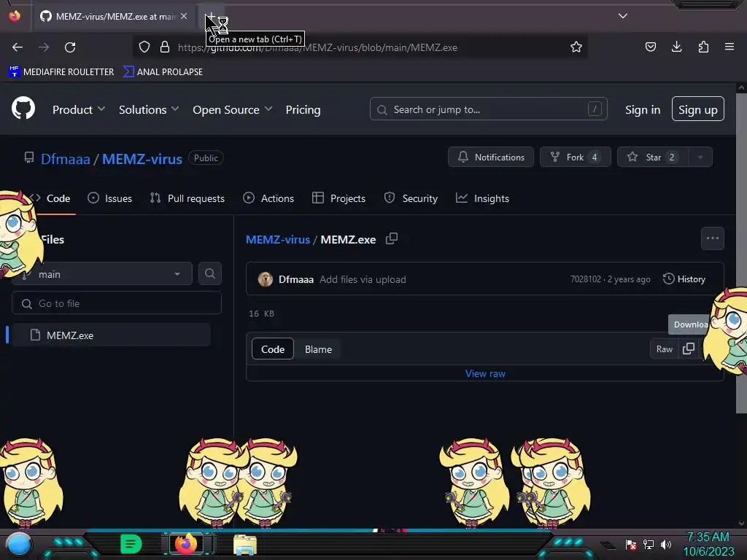Switch to the Issues tab
Screen dimensions: 747x560
[x=110, y=198]
